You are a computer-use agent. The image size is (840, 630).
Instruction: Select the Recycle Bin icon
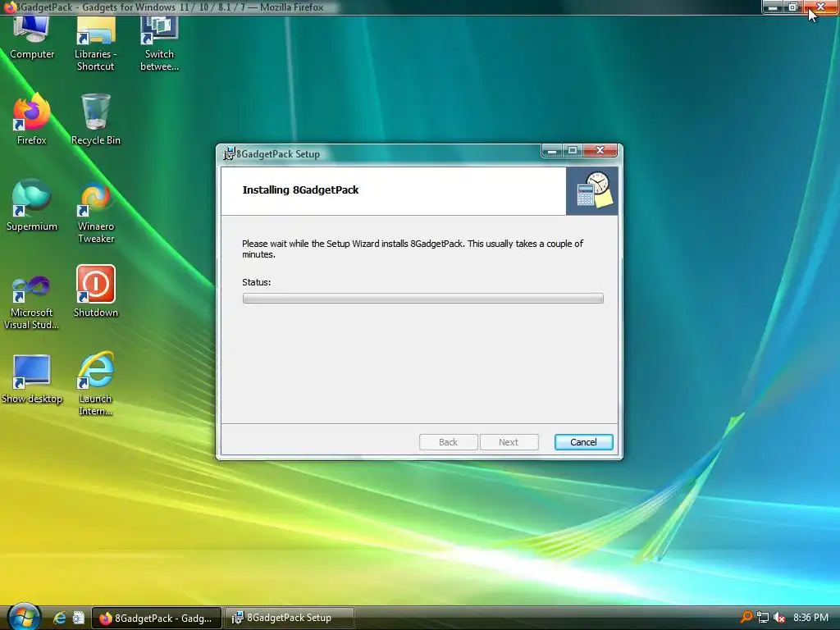click(96, 119)
